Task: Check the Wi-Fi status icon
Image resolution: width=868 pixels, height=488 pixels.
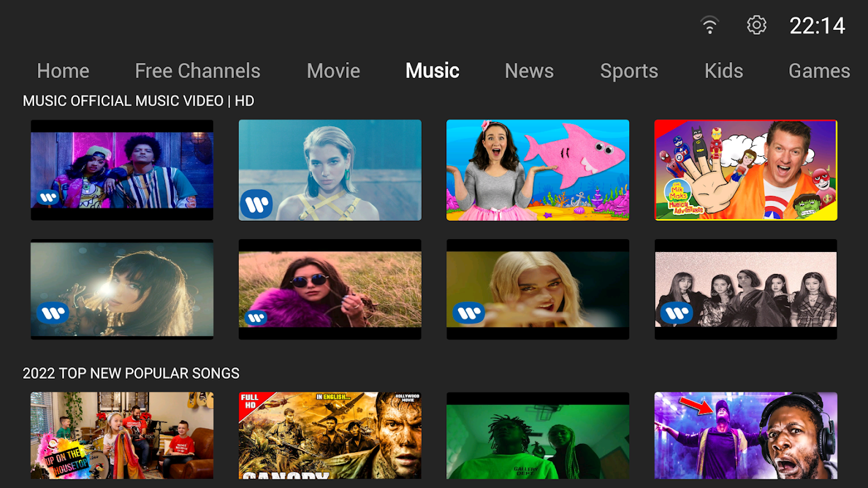Action: point(709,25)
